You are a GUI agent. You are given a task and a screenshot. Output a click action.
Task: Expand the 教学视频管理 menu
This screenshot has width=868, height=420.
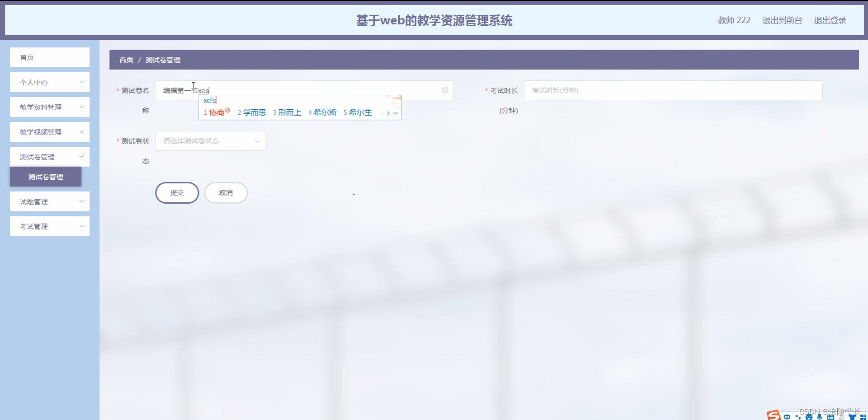pos(50,131)
